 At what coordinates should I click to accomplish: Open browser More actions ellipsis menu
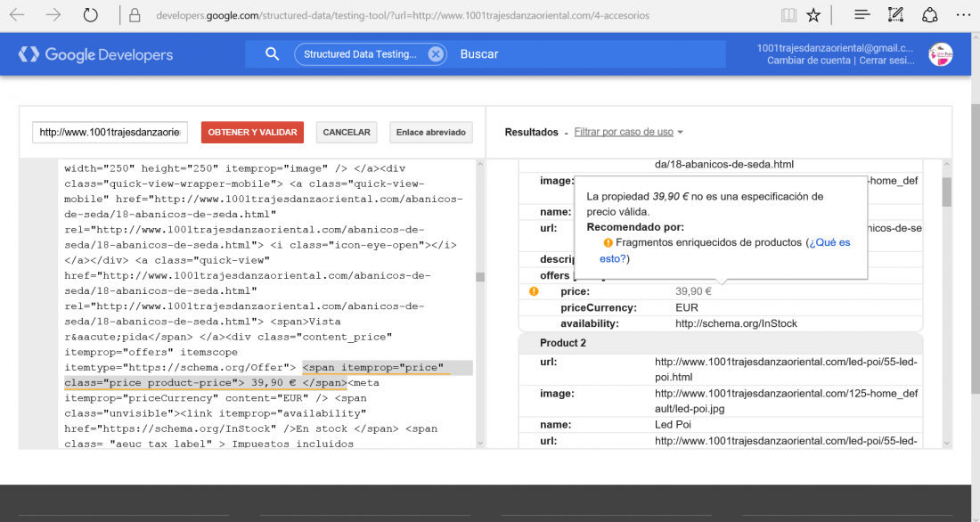(x=963, y=15)
